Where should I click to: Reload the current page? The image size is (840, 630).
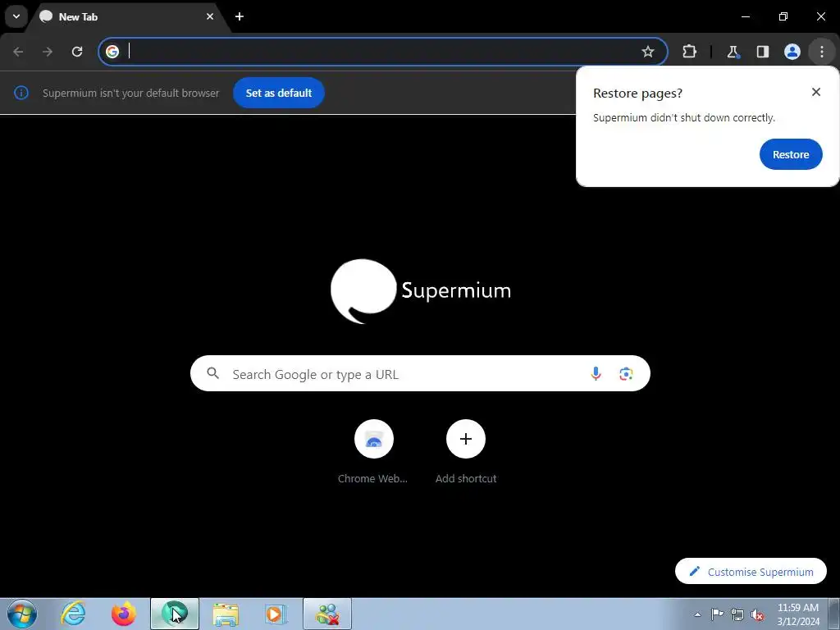pyautogui.click(x=77, y=52)
